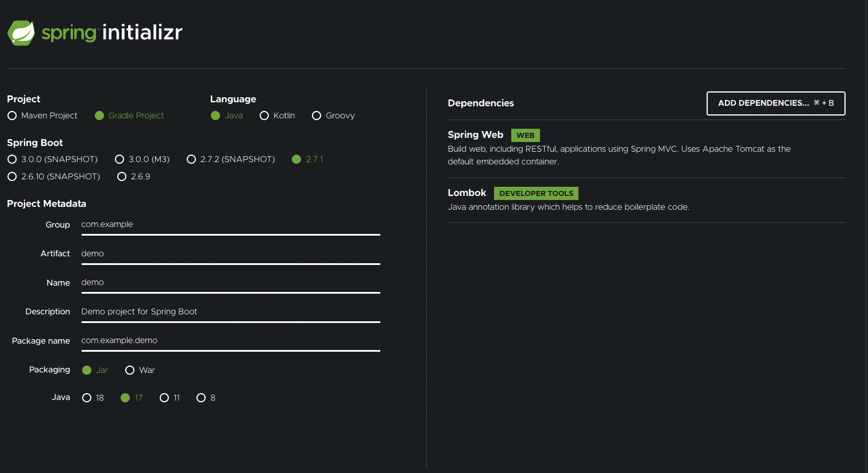Select Spring Boot 2.7.2 (SNAPSHOT)
Screen dimensions: 868x473
pos(231,159)
